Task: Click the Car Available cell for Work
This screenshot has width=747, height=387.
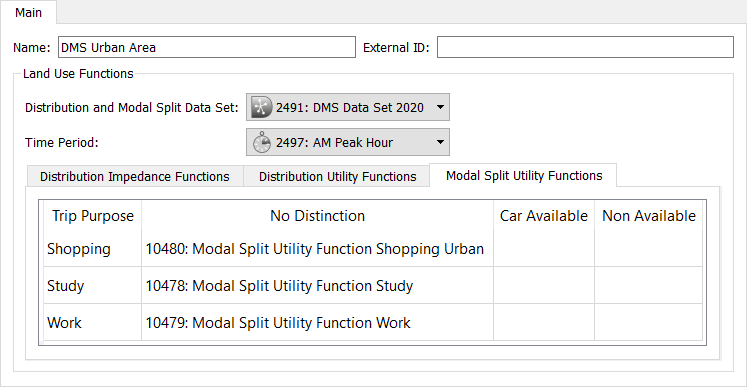Action: click(x=544, y=323)
